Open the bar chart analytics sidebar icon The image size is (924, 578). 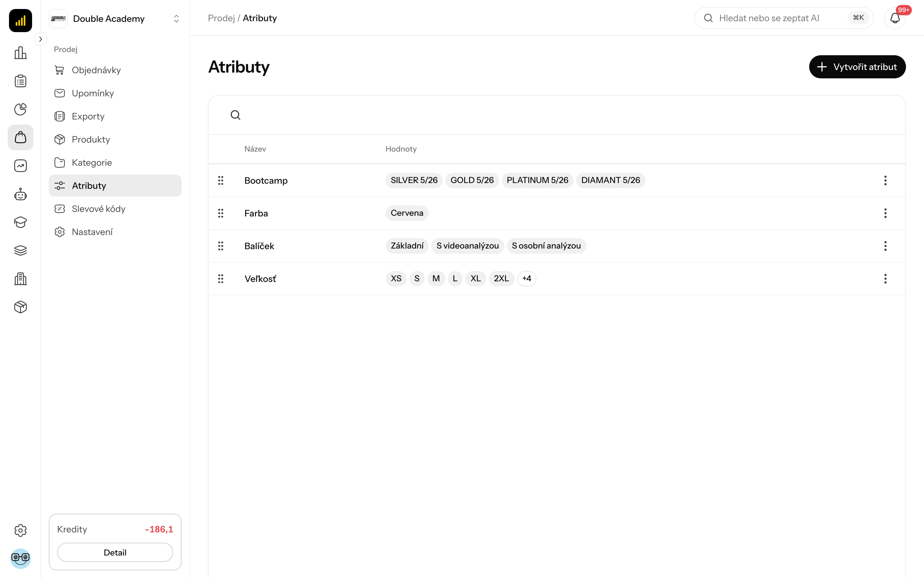point(20,53)
